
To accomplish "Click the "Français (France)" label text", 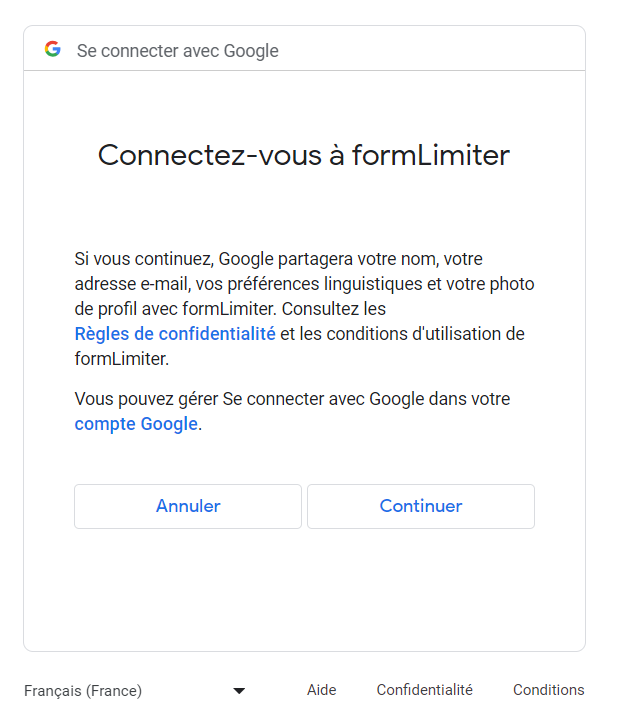I will pyautogui.click(x=83, y=691).
